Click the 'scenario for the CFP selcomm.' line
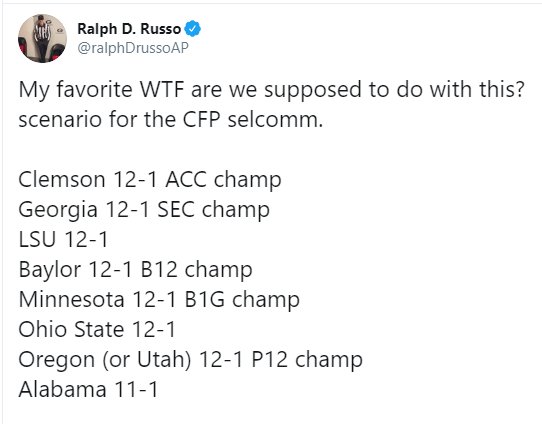Viewport: 542px width, 424px height. point(170,120)
